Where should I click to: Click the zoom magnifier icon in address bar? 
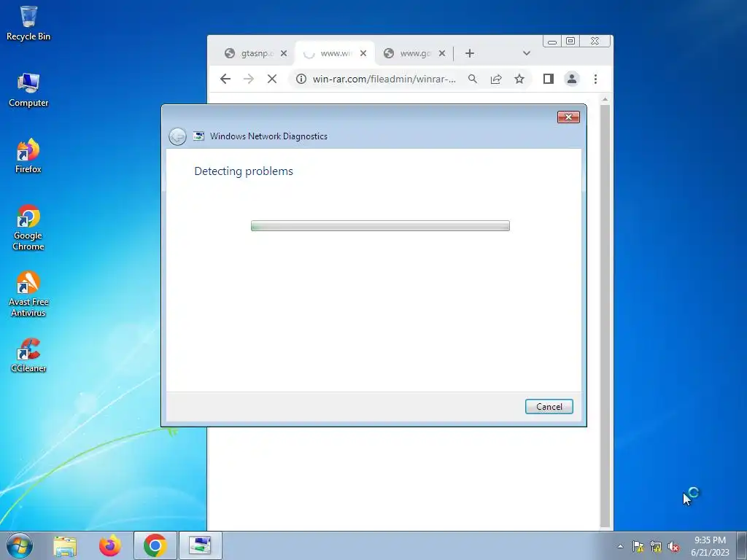473,79
